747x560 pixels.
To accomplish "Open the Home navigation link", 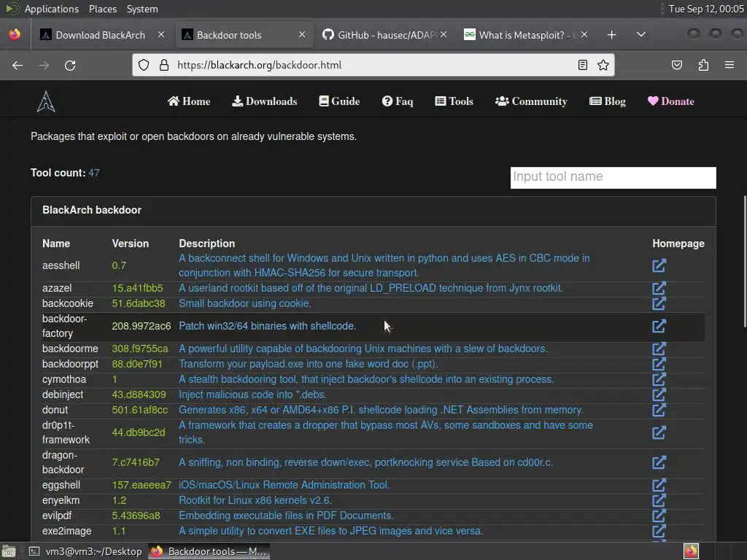I will 189,101.
